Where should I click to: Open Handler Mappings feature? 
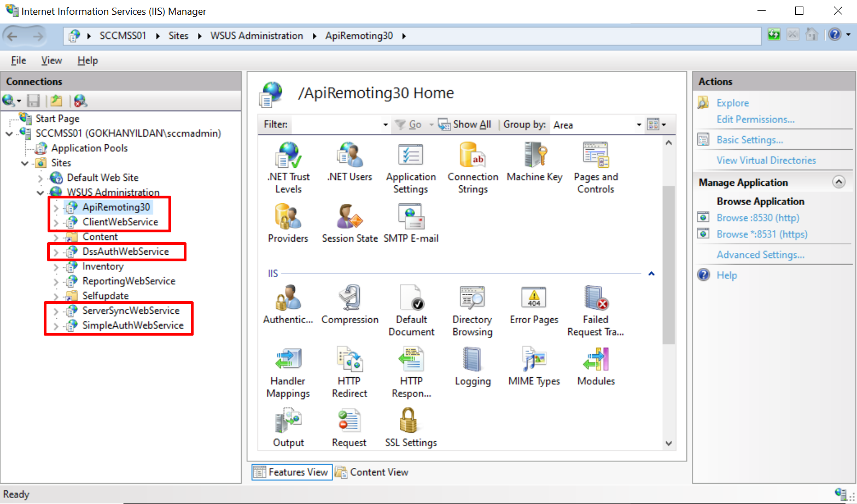288,372
